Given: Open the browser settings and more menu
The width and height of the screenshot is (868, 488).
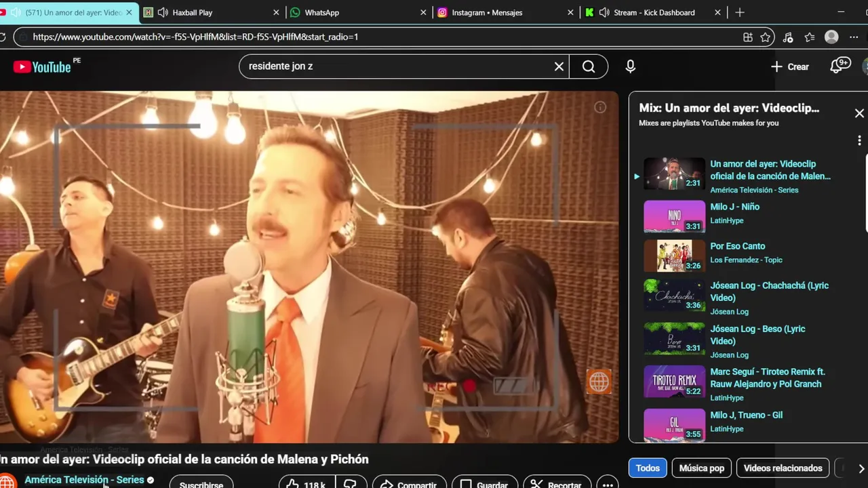Looking at the screenshot, I should pyautogui.click(x=854, y=37).
